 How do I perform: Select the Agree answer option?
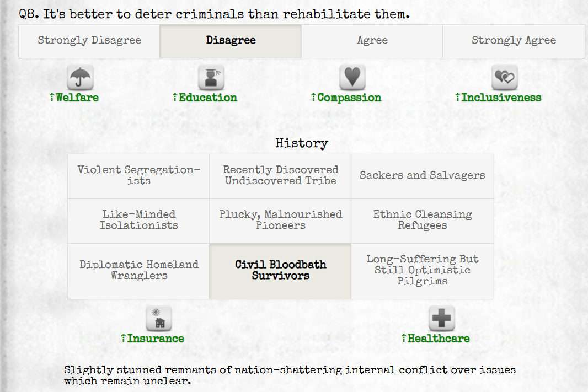(x=372, y=41)
